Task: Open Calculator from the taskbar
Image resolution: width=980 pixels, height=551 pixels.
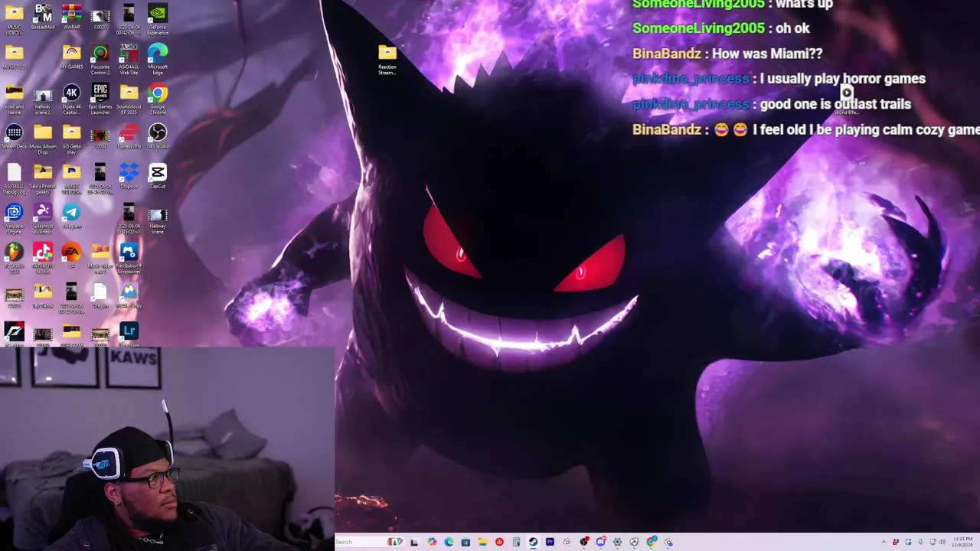Action: (x=516, y=542)
